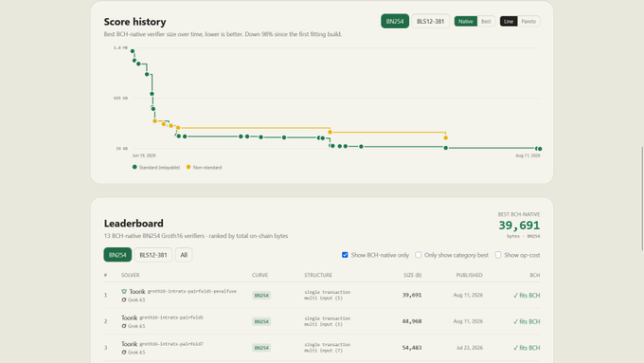Filter leaderboard by BN254 tab
Viewport: 644px width, 363px height.
(117, 255)
